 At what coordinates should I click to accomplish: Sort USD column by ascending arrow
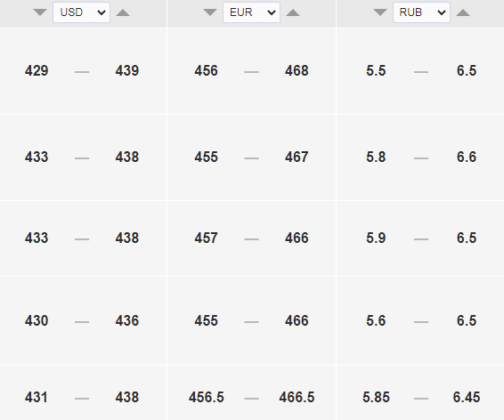pyautogui.click(x=123, y=12)
